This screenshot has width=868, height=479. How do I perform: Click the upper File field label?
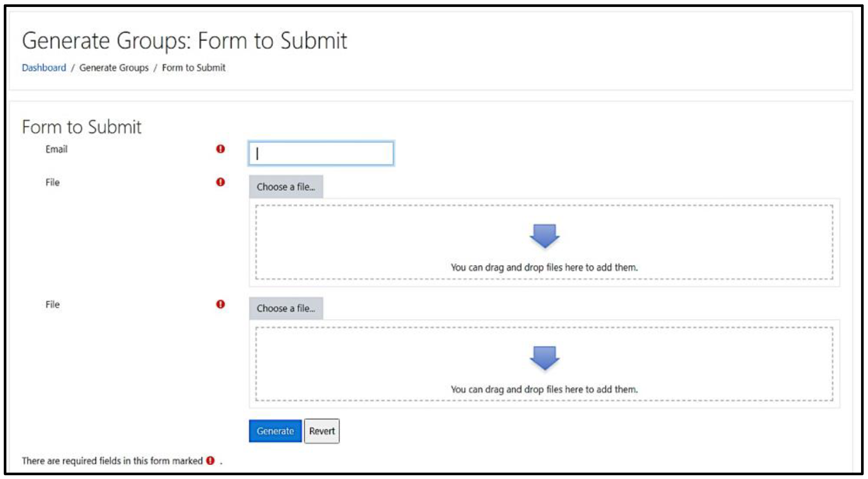coord(52,183)
